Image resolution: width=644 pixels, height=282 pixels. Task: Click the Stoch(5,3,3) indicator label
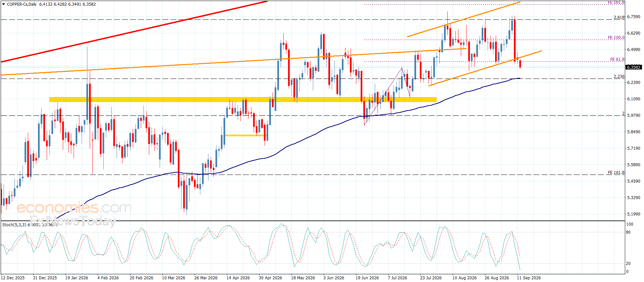pyautogui.click(x=14, y=225)
